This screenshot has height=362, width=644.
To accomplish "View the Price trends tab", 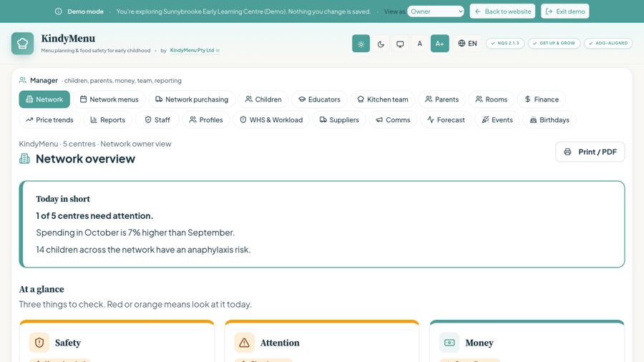I will point(49,120).
